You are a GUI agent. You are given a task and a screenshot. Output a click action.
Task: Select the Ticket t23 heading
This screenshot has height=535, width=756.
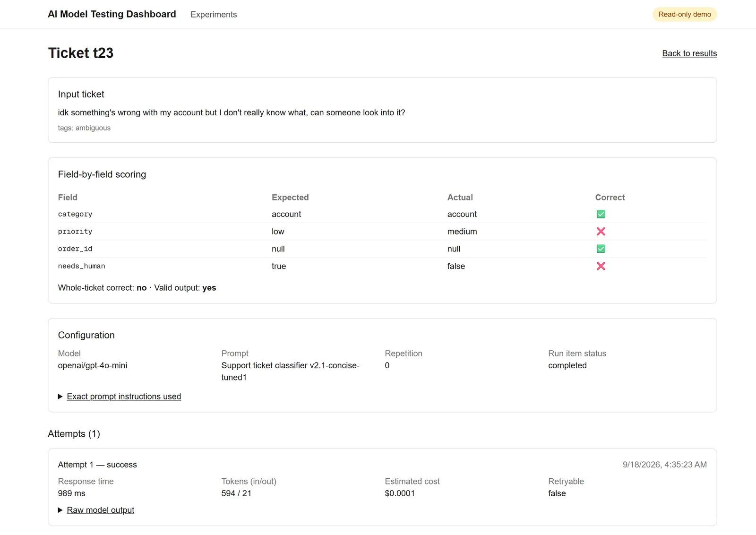point(81,53)
